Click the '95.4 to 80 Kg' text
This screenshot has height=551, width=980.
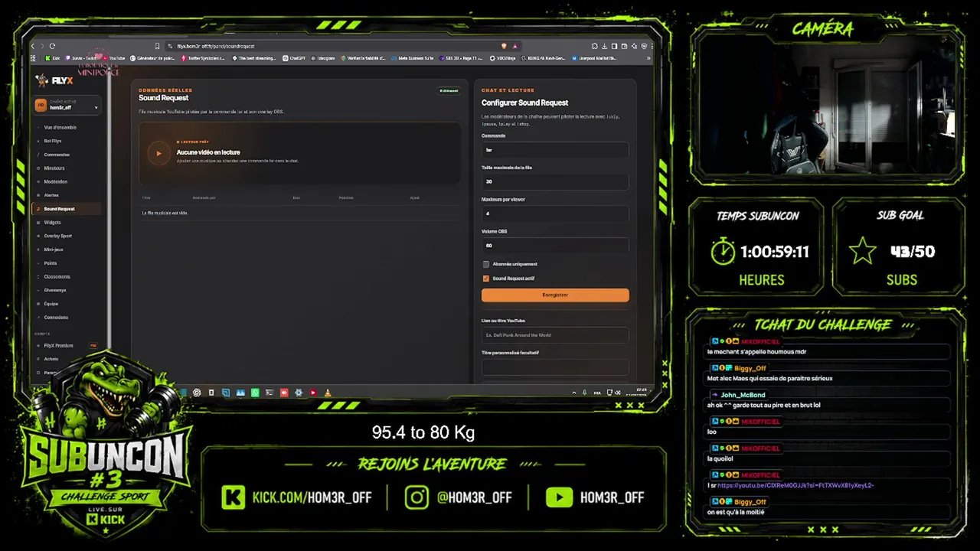423,432
